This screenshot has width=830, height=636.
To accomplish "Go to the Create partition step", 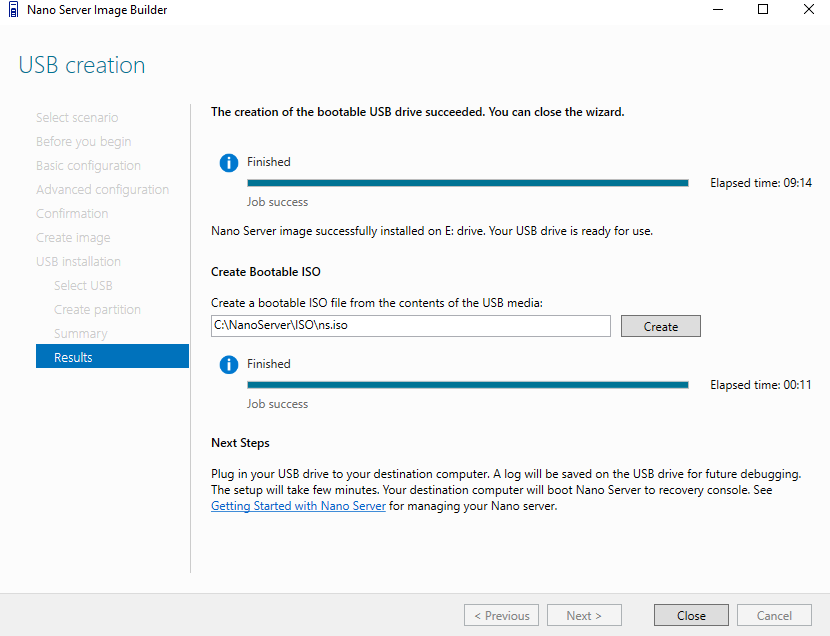I will point(97,310).
